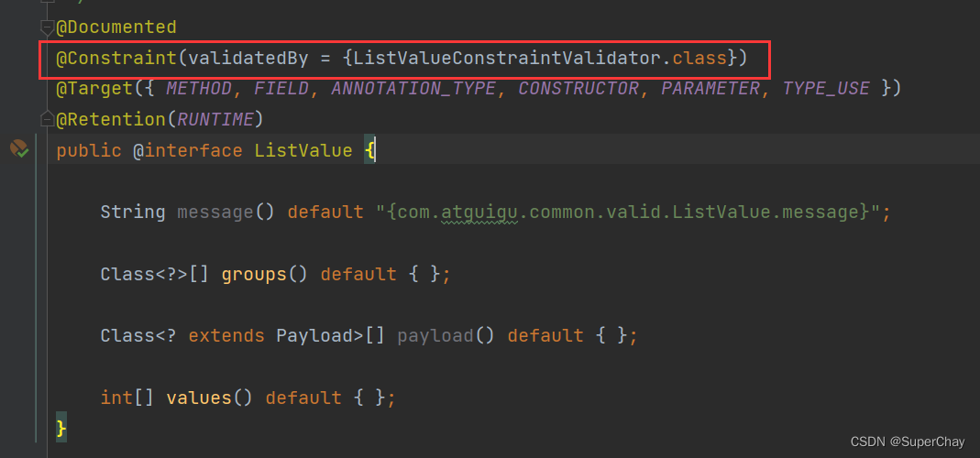The height and width of the screenshot is (458, 980).
Task: Click the Class<?>[] return type of groups
Action: [154, 274]
